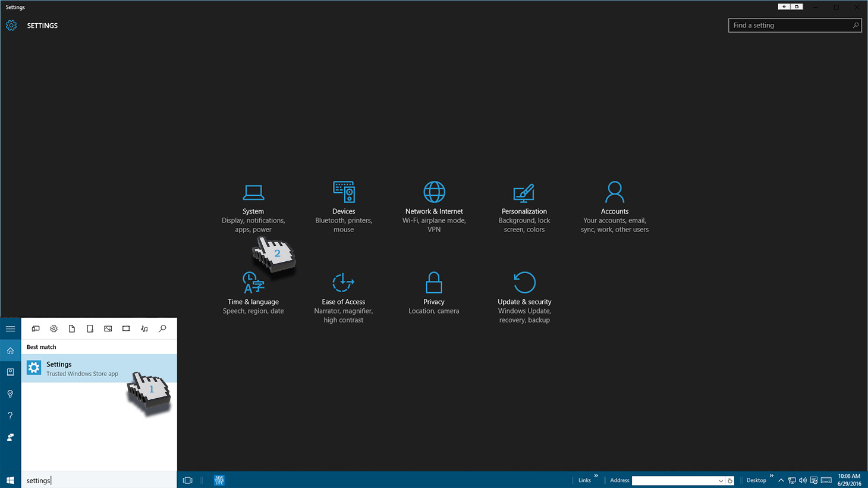Open Network & Internet settings
Image resolution: width=868 pixels, height=488 pixels.
pos(434,207)
